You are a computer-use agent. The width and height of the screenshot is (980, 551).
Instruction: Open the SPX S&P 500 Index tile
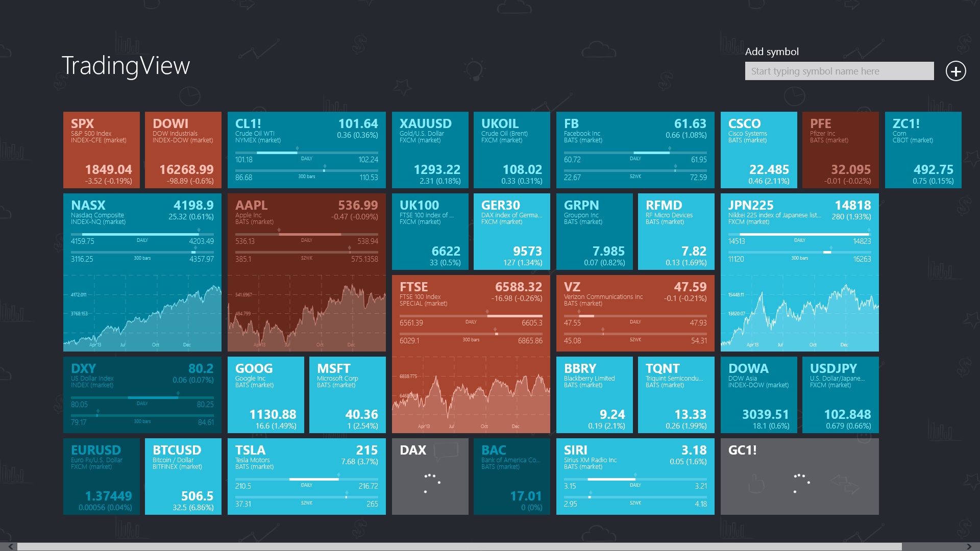(101, 152)
